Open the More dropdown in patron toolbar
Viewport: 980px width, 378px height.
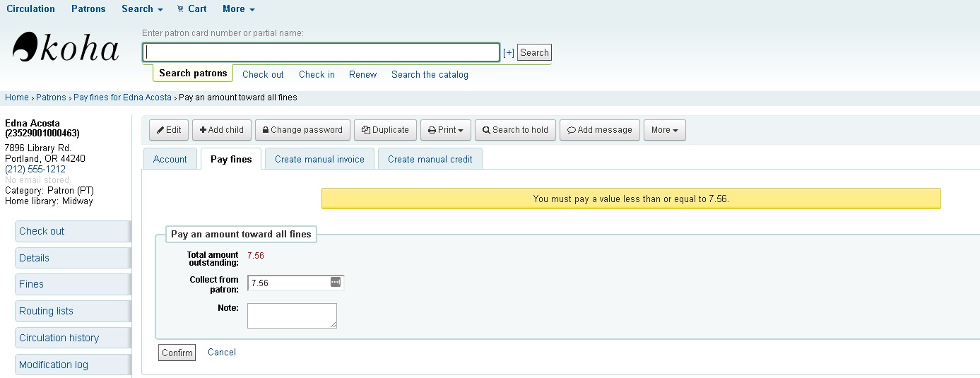[x=664, y=130]
